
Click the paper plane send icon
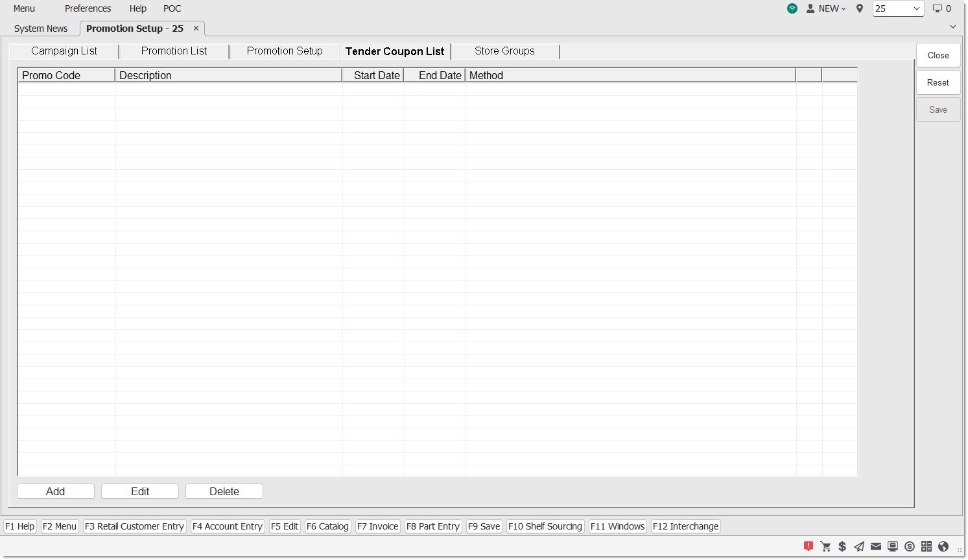(859, 546)
